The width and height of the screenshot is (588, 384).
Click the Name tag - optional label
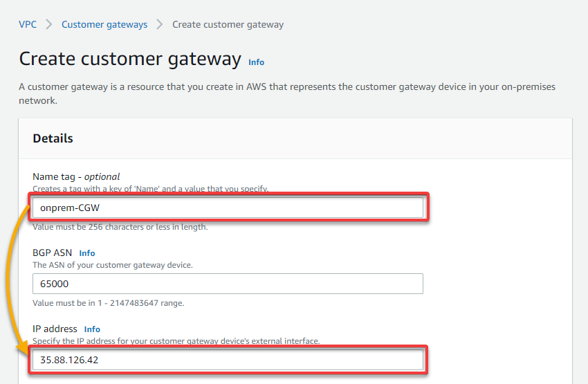[76, 176]
